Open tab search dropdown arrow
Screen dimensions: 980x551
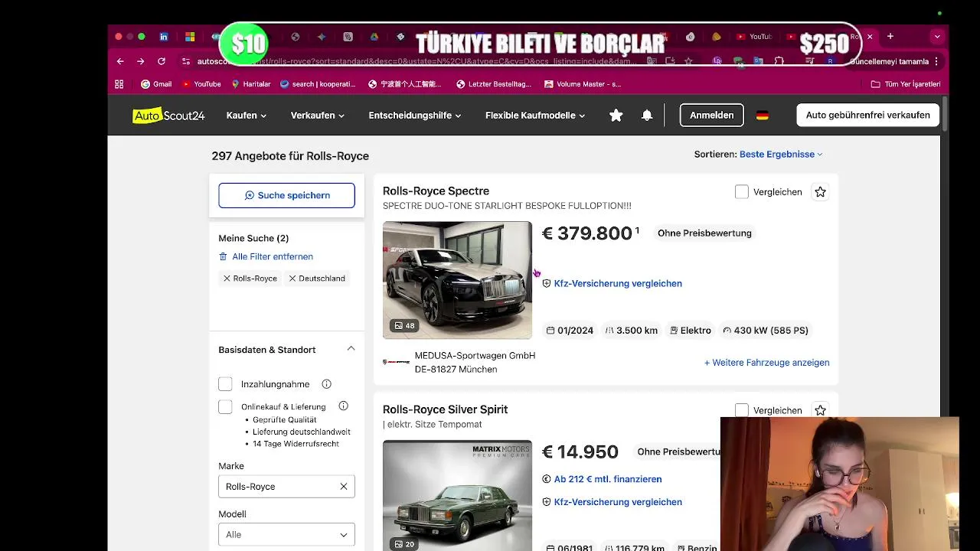(937, 36)
